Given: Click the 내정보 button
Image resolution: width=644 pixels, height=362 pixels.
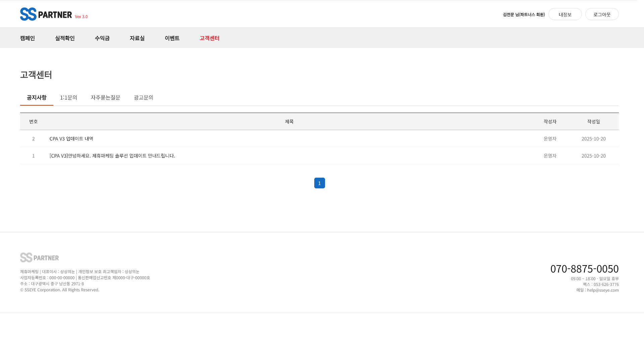Looking at the screenshot, I should pos(565,14).
